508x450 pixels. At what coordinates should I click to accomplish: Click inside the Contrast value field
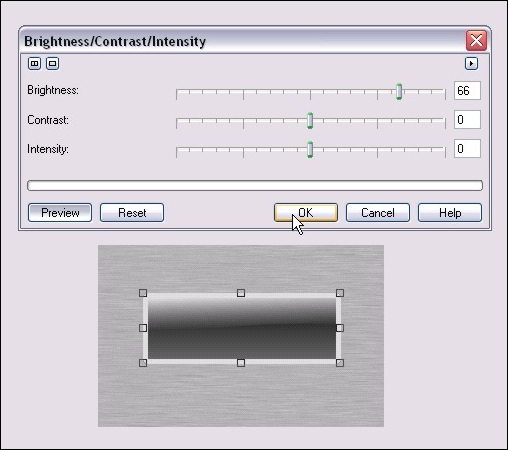(467, 119)
